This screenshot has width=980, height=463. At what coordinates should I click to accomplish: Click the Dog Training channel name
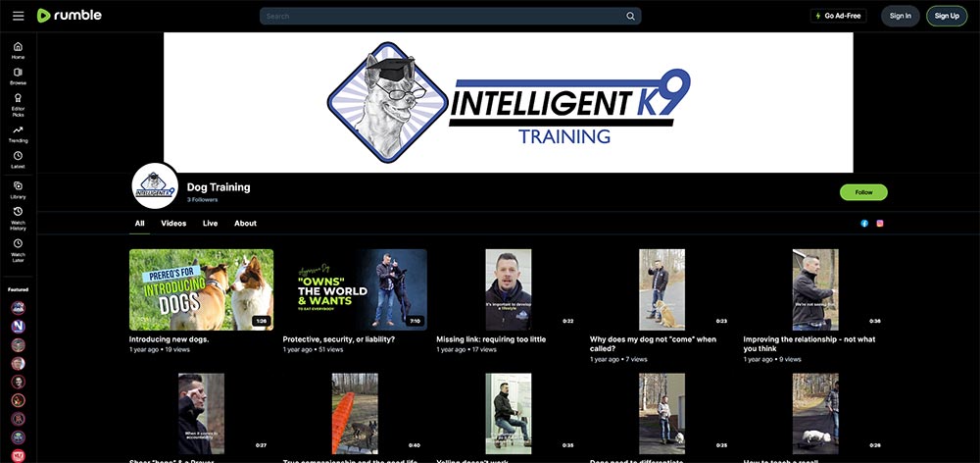219,187
